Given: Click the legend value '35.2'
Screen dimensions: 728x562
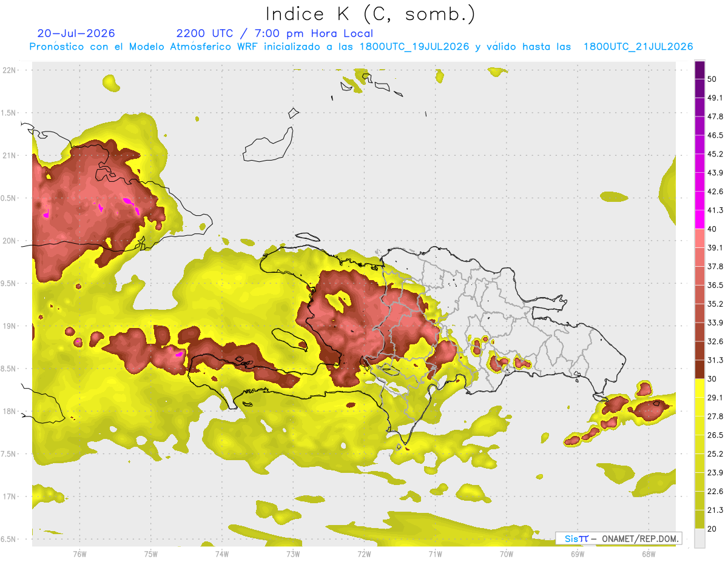Looking at the screenshot, I should click(x=715, y=304).
